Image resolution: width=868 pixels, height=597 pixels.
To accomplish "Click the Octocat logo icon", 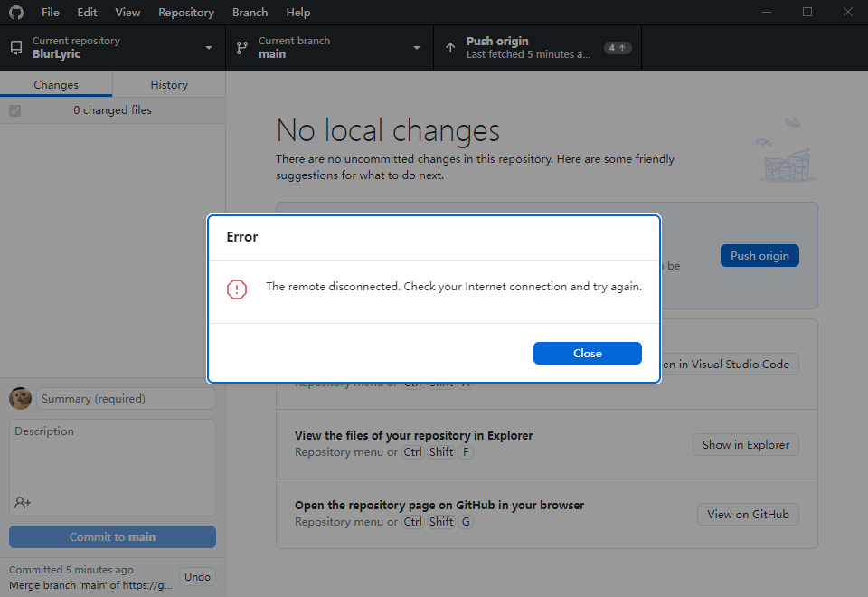I will click(x=15, y=12).
